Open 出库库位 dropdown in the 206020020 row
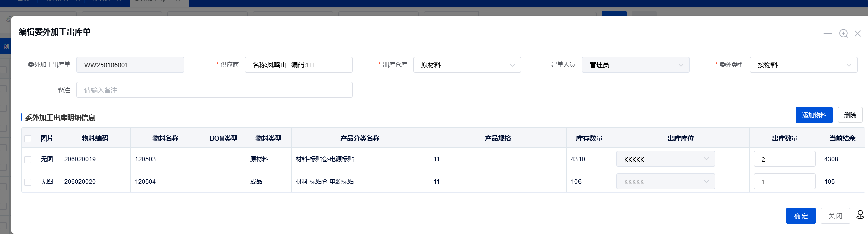This screenshot has height=234, width=868. pos(665,182)
